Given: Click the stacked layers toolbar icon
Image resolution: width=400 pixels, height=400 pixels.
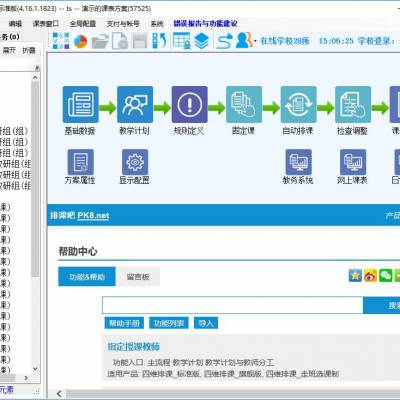Looking at the screenshot, I should [201, 41].
